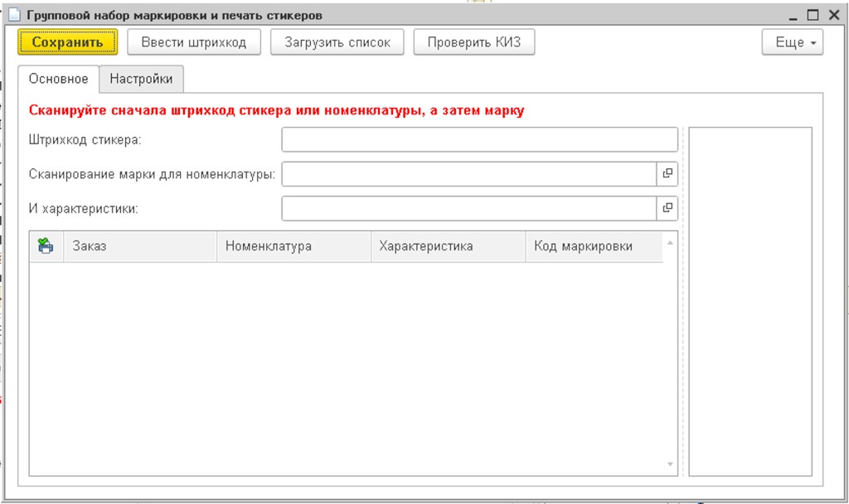Click the Сохранить button
Image resolution: width=849 pixels, height=504 pixels.
68,42
